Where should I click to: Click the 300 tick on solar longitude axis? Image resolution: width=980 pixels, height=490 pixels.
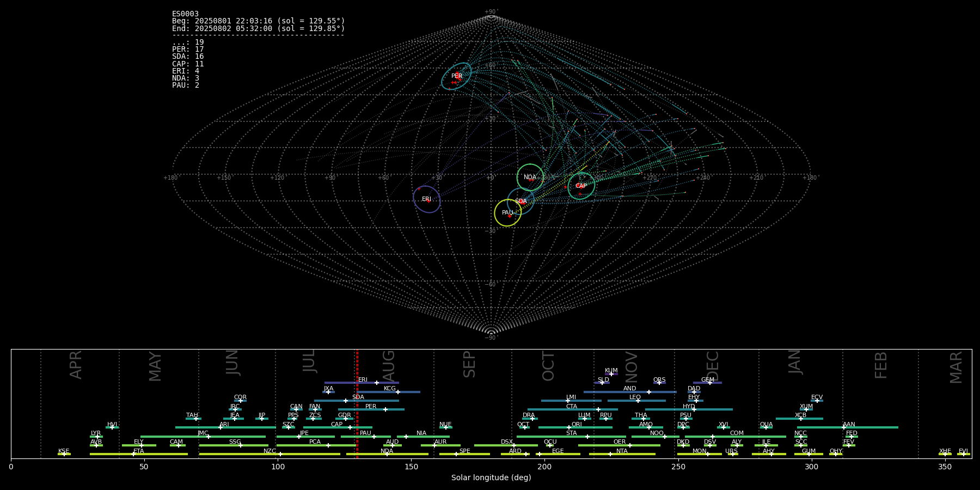click(x=811, y=467)
